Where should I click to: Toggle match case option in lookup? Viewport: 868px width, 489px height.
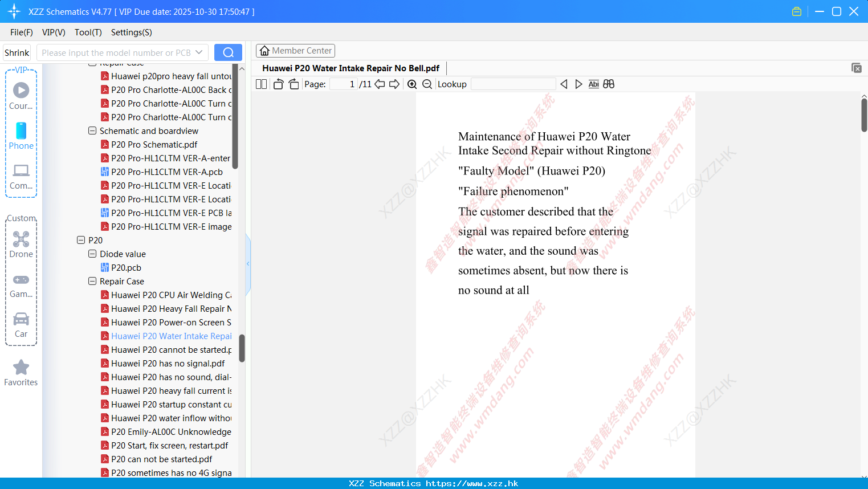click(x=594, y=84)
